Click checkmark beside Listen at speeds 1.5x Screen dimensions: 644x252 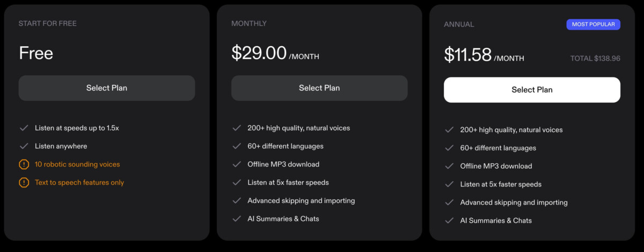click(x=24, y=128)
